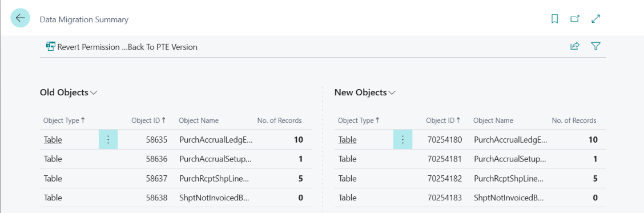
Task: Click the Data Migration Summary page title
Action: (84, 19)
